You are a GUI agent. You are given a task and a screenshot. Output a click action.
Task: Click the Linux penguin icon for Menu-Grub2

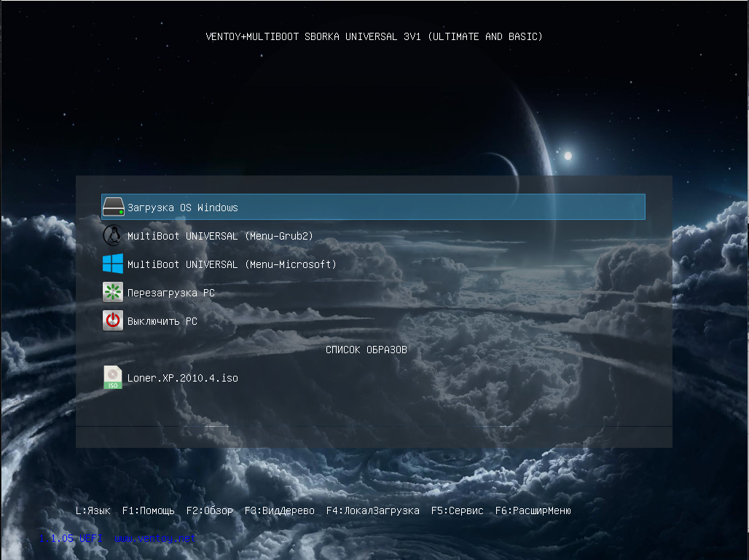pos(113,235)
